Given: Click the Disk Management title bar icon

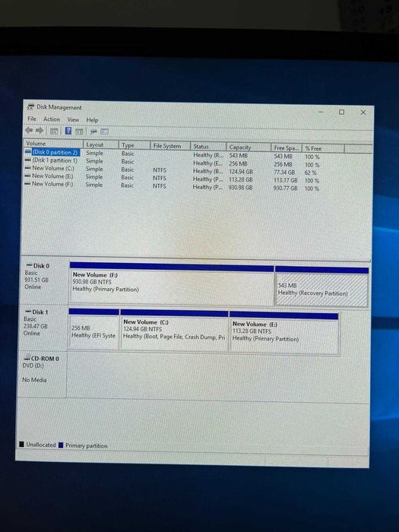Looking at the screenshot, I should 31,106.
